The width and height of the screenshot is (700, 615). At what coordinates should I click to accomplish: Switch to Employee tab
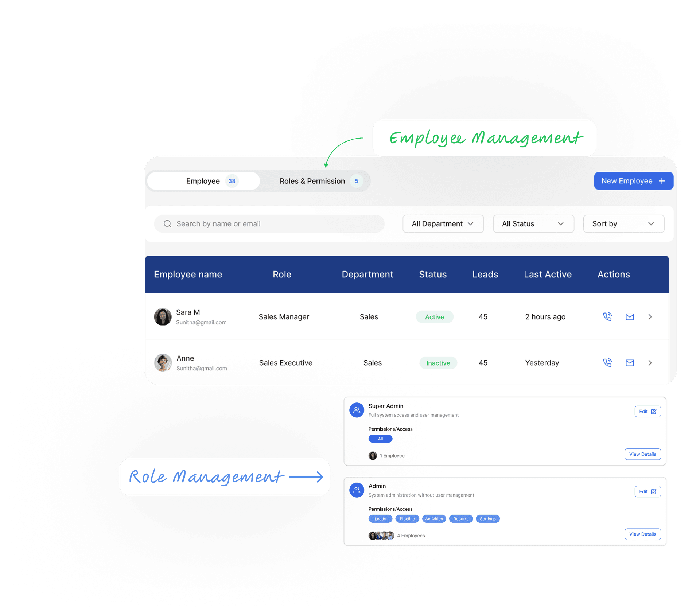click(203, 181)
